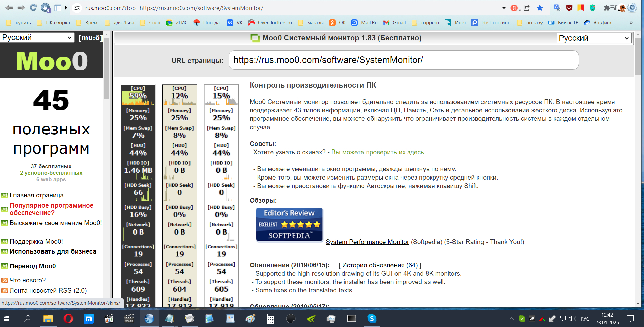This screenshot has height=327, width=644.
Task: Open the Nvidia icon in the taskbar
Action: click(311, 318)
